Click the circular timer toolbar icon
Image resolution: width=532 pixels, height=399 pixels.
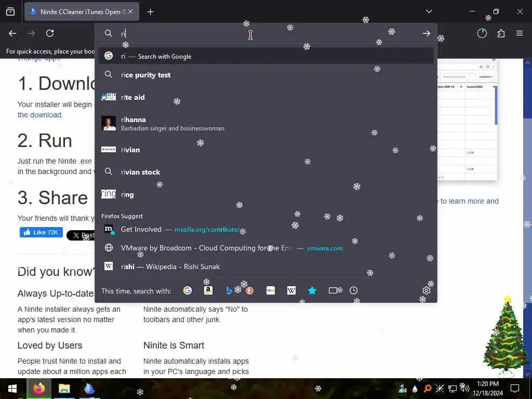pos(482,33)
